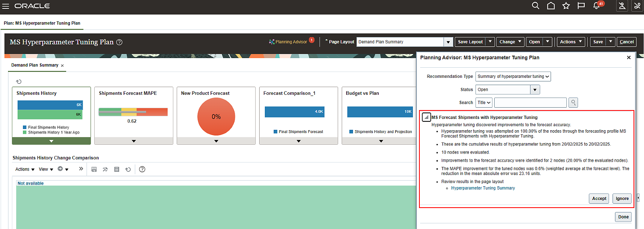The width and height of the screenshot is (644, 229).
Task: Open Save Layout split arrow
Action: 490,42
